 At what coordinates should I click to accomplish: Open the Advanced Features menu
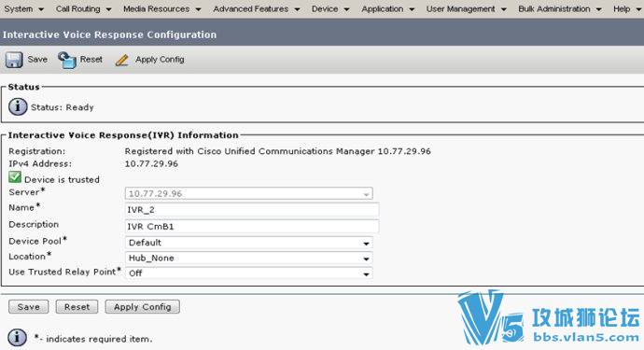(x=257, y=8)
